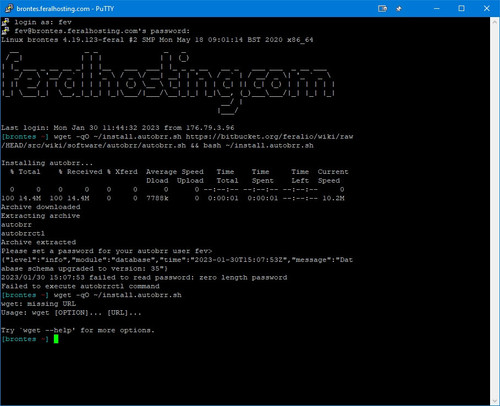
Task: Click the green terminal cursor
Action: point(56,339)
